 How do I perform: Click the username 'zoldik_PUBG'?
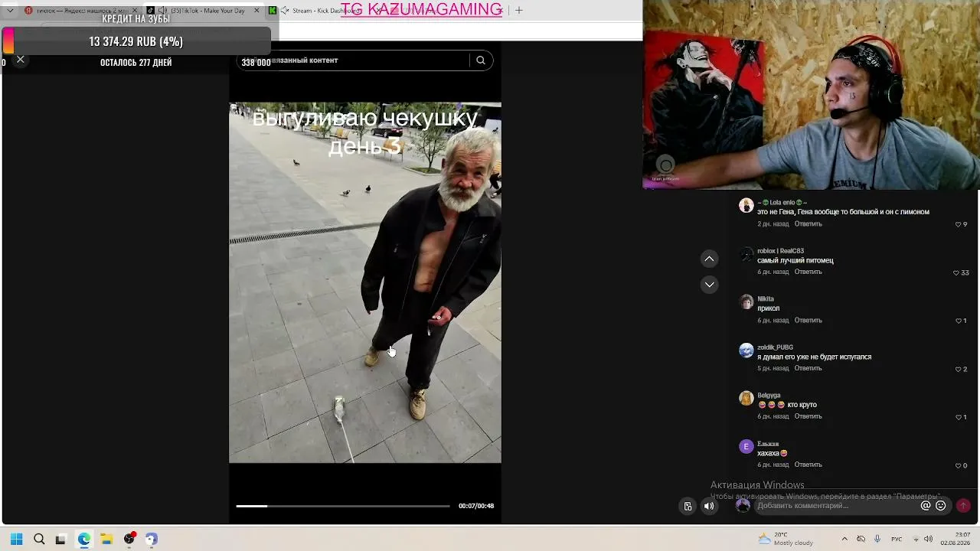775,347
